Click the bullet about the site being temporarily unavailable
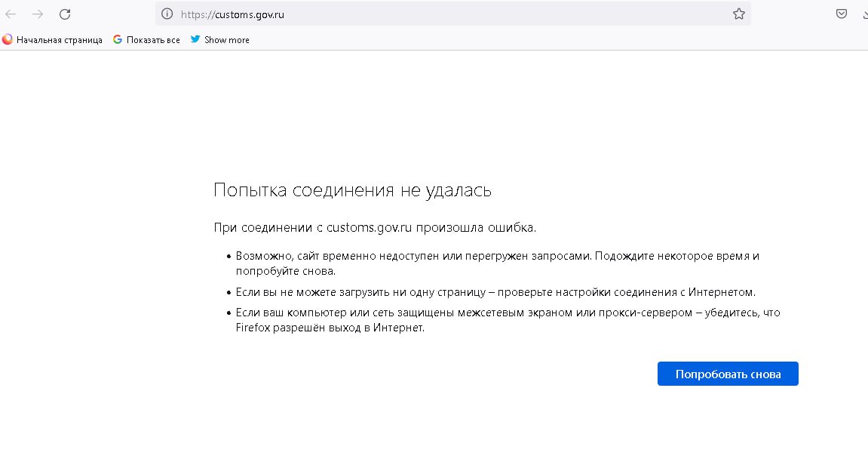 tap(497, 263)
